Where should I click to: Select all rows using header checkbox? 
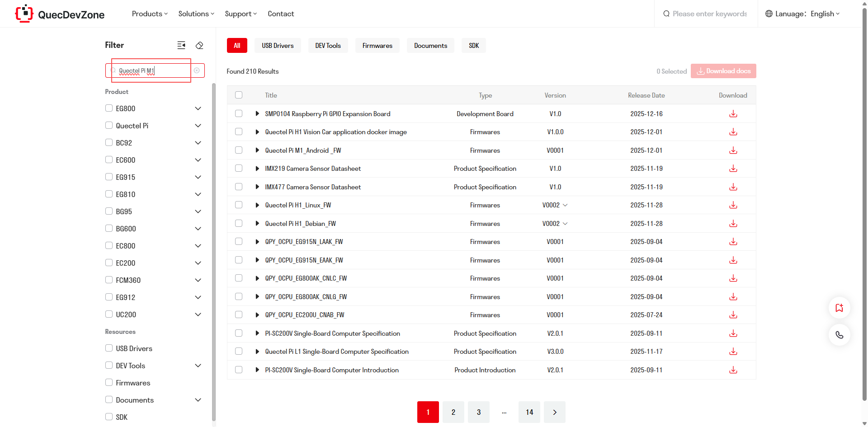[x=239, y=95]
